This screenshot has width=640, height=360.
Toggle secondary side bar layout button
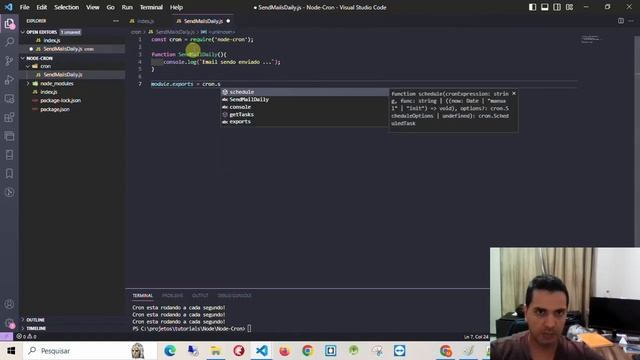coord(557,7)
